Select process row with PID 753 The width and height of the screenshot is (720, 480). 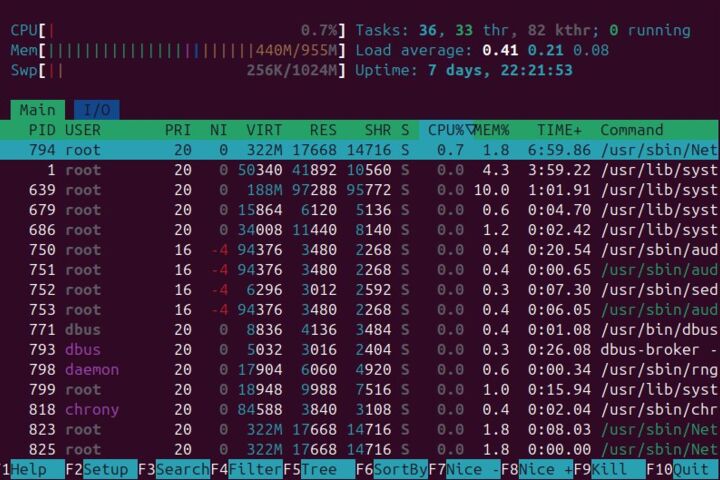[360, 310]
